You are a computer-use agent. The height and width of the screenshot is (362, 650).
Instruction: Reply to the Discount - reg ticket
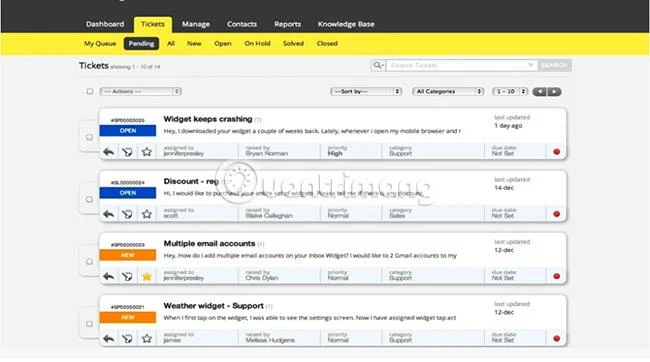pos(109,214)
